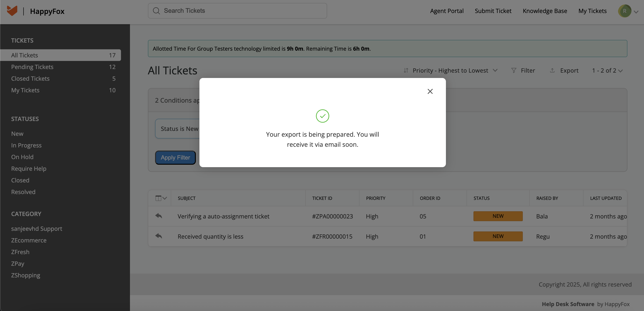Click the Filter funnel icon
This screenshot has height=311, width=644.
pos(514,71)
